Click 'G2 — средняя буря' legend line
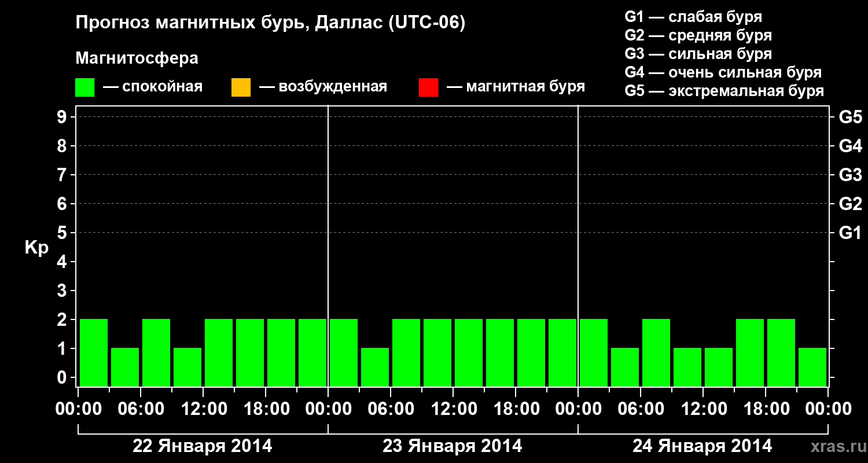The height and width of the screenshot is (463, 868). tap(698, 35)
